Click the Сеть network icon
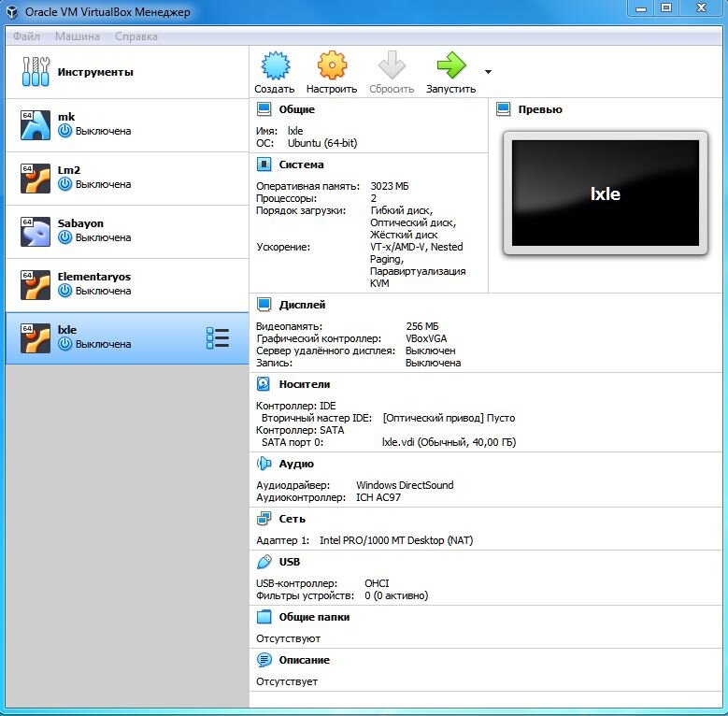The width and height of the screenshot is (728, 716). pyautogui.click(x=264, y=518)
